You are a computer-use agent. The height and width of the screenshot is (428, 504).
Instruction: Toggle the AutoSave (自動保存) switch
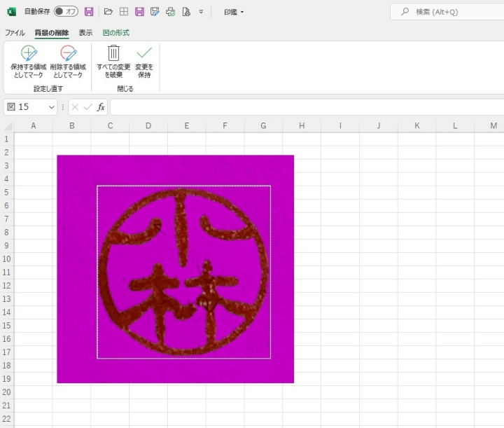pyautogui.click(x=66, y=12)
